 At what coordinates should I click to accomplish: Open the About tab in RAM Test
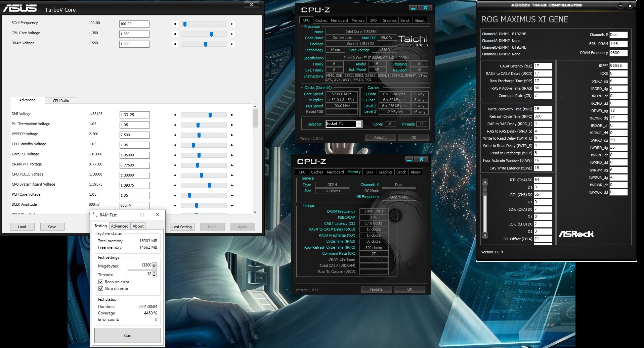138,226
